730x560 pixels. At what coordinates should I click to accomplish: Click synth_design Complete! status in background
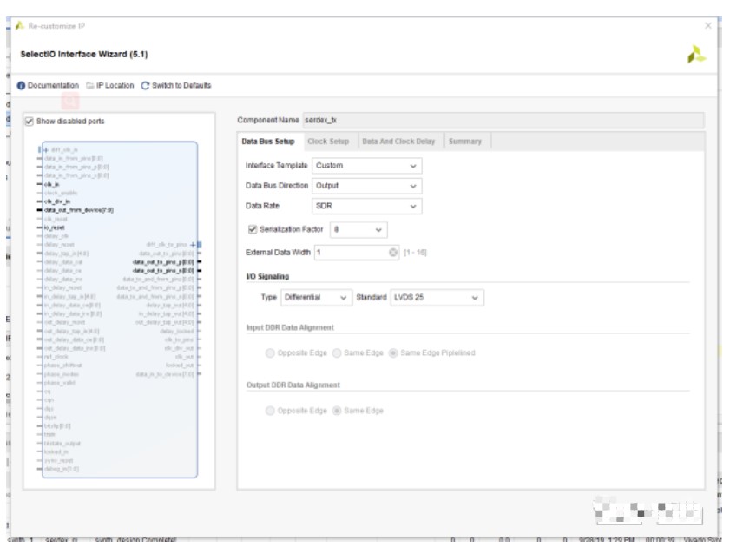point(136,540)
